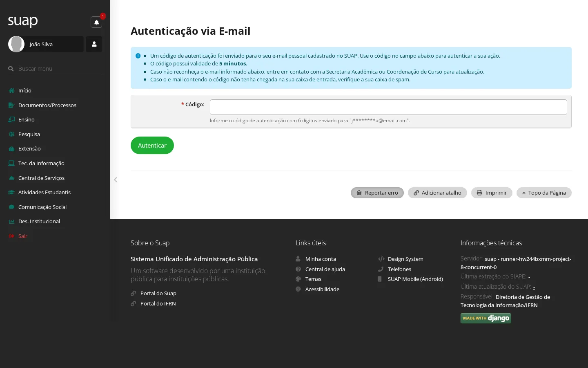This screenshot has height=368, width=588.
Task: Click the Made with Django badge
Action: tap(486, 318)
